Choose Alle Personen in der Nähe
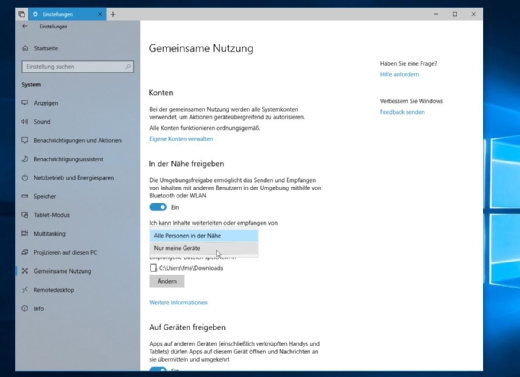 tap(204, 236)
